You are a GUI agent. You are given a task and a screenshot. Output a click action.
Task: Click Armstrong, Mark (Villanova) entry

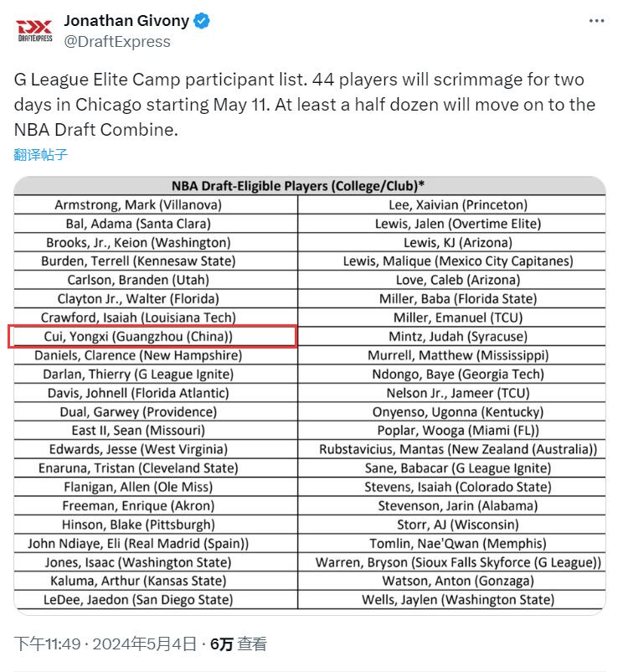(x=138, y=205)
